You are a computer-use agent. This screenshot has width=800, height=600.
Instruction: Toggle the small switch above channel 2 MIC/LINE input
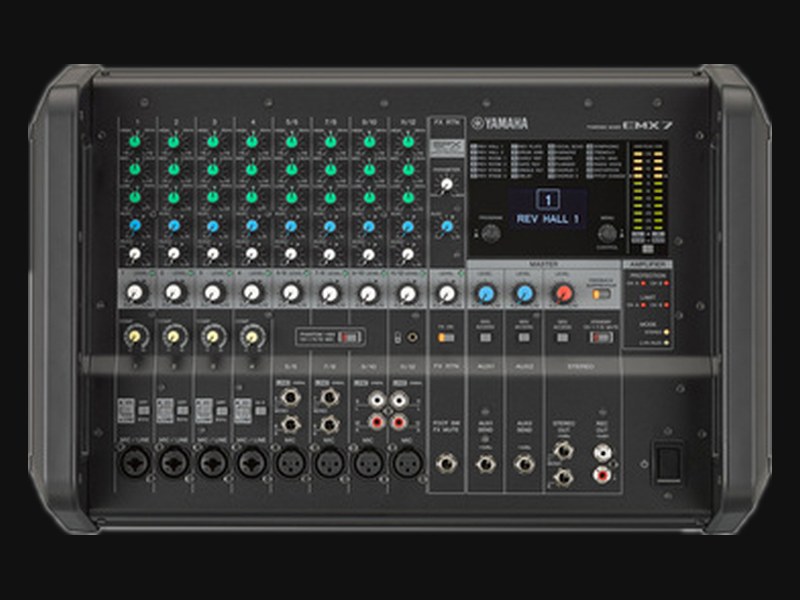tap(183, 410)
